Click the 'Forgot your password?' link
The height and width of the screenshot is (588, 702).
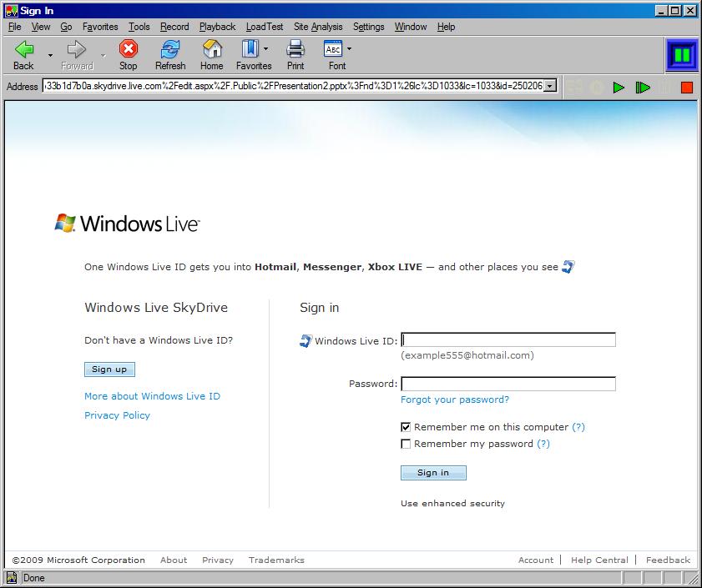point(455,400)
